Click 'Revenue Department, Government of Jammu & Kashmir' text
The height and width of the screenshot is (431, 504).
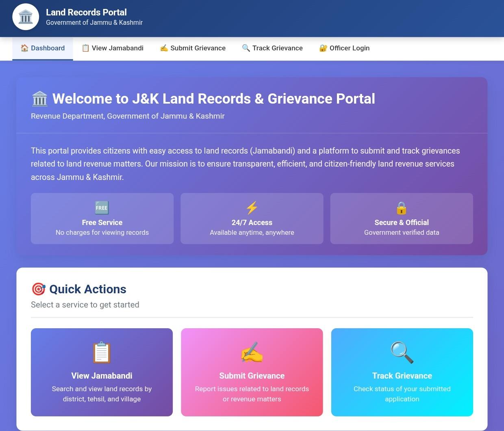[x=128, y=116]
